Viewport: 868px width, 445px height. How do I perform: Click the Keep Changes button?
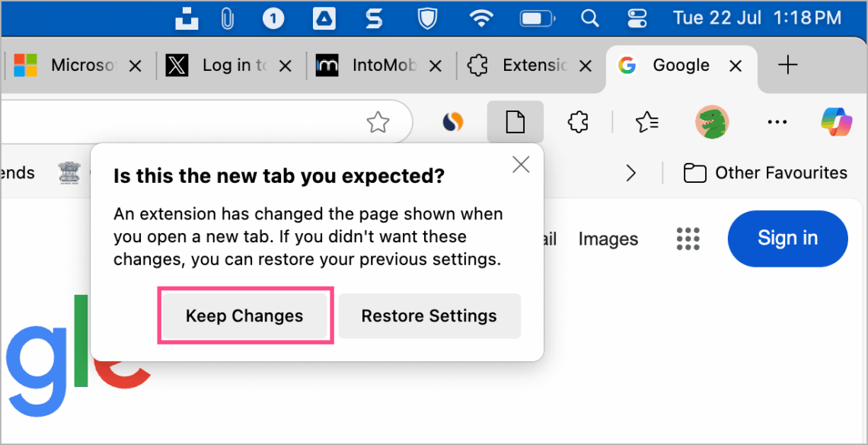244,315
